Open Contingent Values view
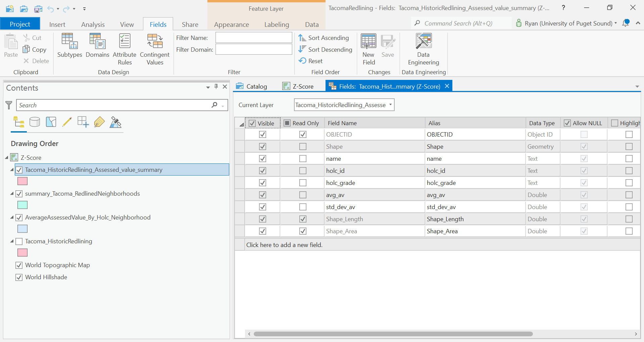 point(155,49)
